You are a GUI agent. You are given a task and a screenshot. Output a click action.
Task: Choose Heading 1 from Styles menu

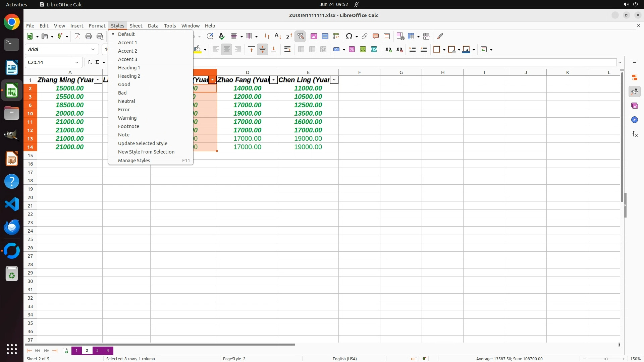click(129, 68)
